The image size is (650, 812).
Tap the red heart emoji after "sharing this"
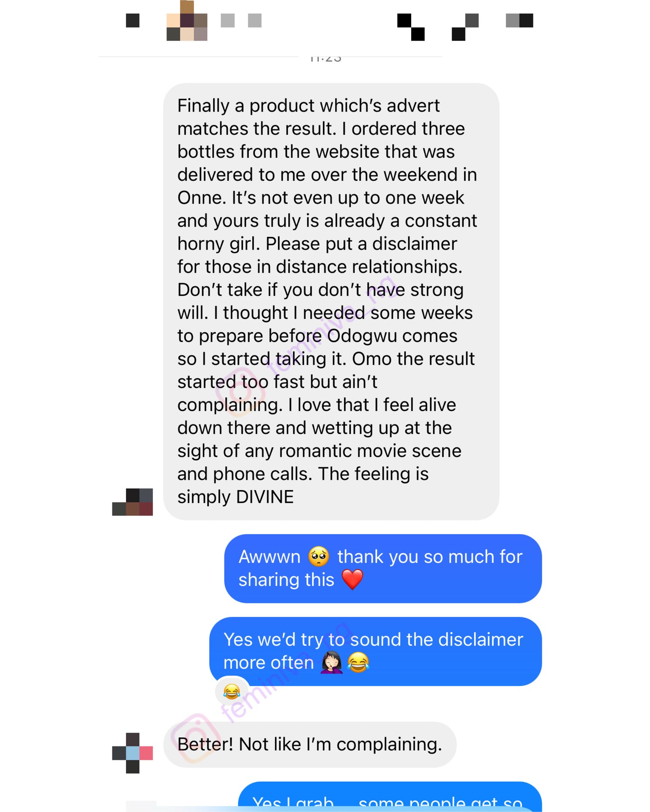point(353,579)
